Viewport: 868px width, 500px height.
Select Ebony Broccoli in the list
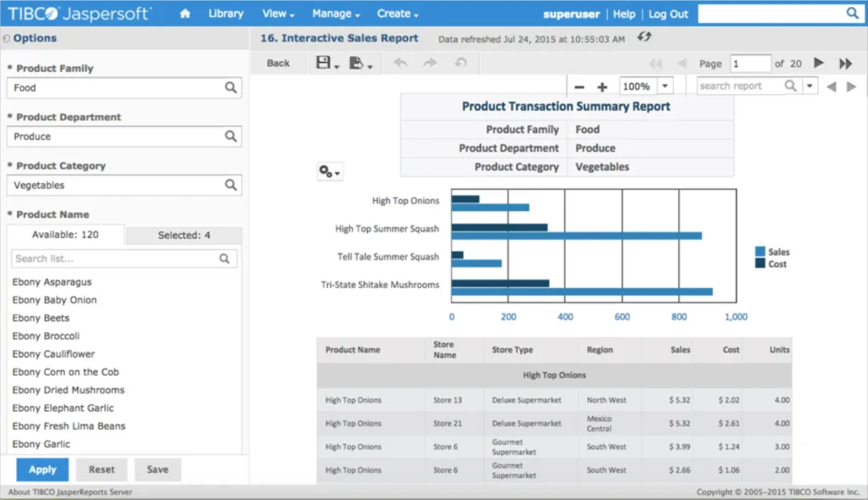(46, 336)
